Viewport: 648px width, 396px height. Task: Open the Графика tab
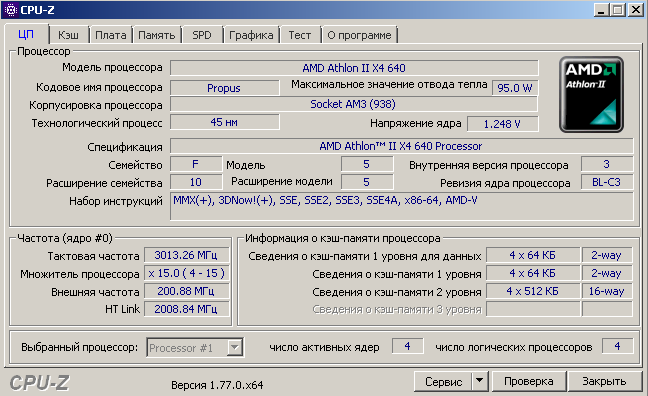(251, 35)
